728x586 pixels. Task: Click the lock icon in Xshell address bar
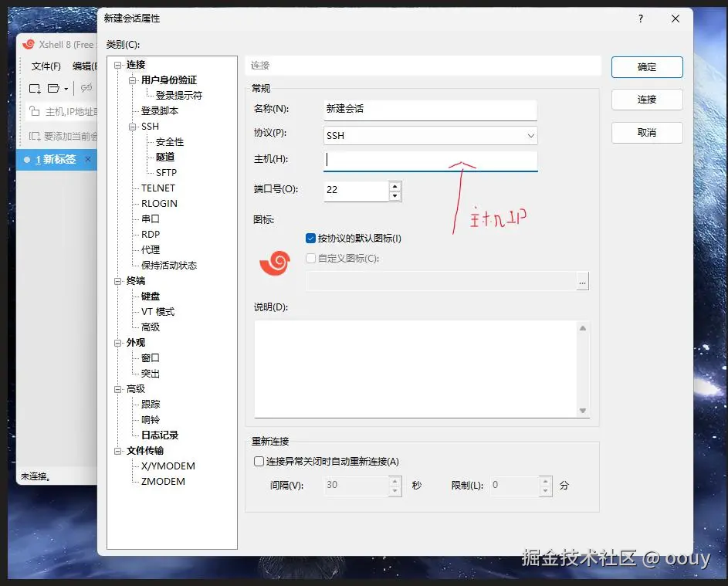tap(35, 111)
